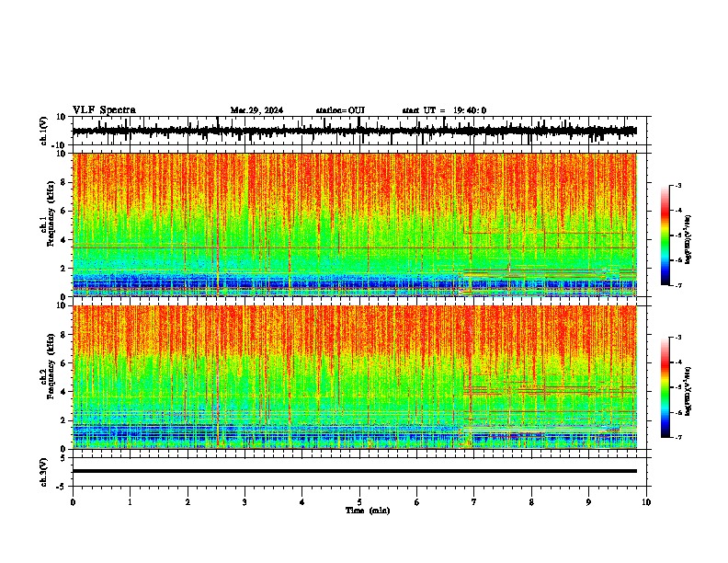The height and width of the screenshot is (563, 728).
Task: Click time axis tick label '5'
Action: (x=359, y=502)
